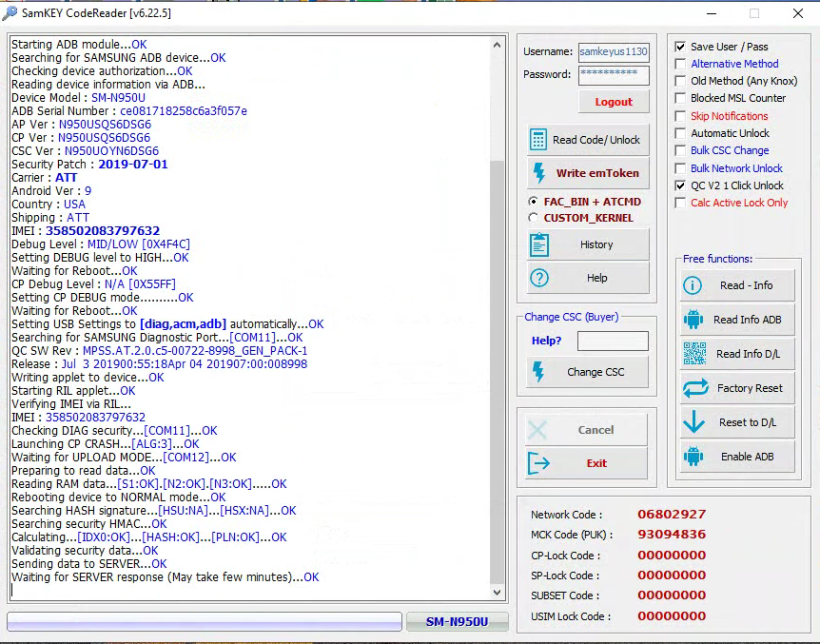The image size is (820, 644).
Task: Click the Change CSC buyer code field
Action: 612,341
